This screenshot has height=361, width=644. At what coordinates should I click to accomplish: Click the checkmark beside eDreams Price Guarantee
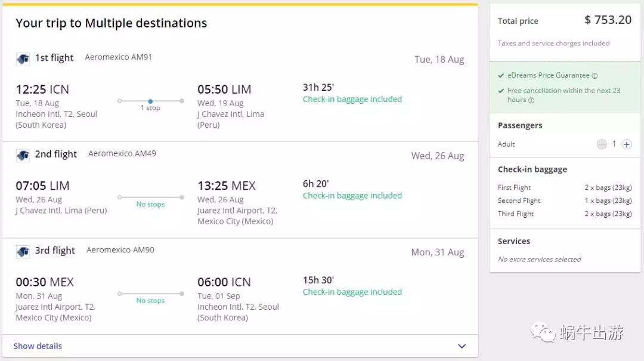point(501,76)
